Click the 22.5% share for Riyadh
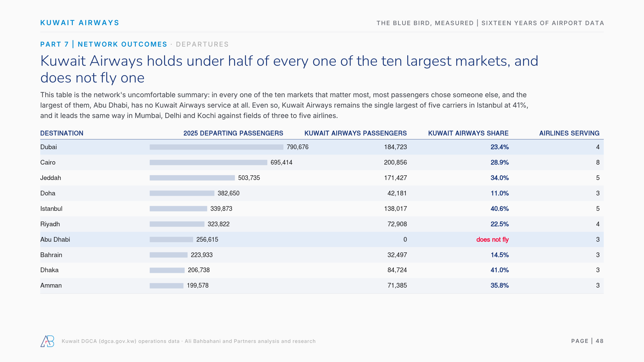Viewport: 644px width, 362px height. [499, 224]
